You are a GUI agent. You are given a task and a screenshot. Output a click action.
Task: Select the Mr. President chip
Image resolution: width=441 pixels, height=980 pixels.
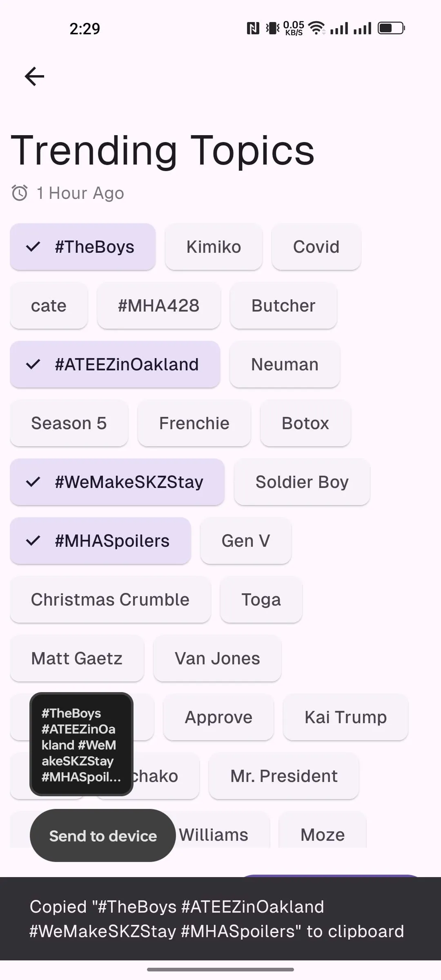click(x=284, y=776)
